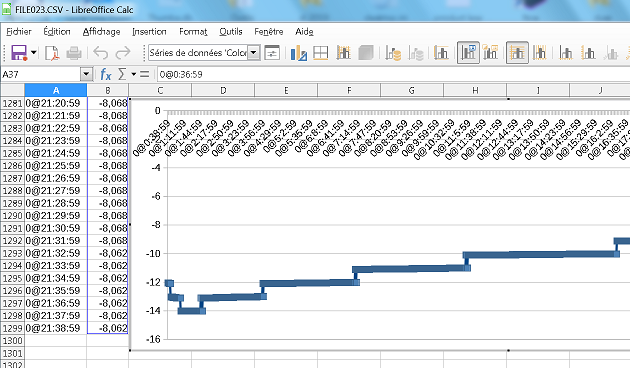
Task: Select column A header
Action: click(x=56, y=90)
